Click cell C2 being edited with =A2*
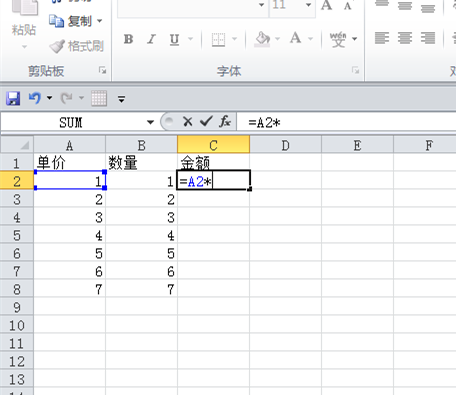This screenshot has height=395, width=456. click(x=213, y=180)
